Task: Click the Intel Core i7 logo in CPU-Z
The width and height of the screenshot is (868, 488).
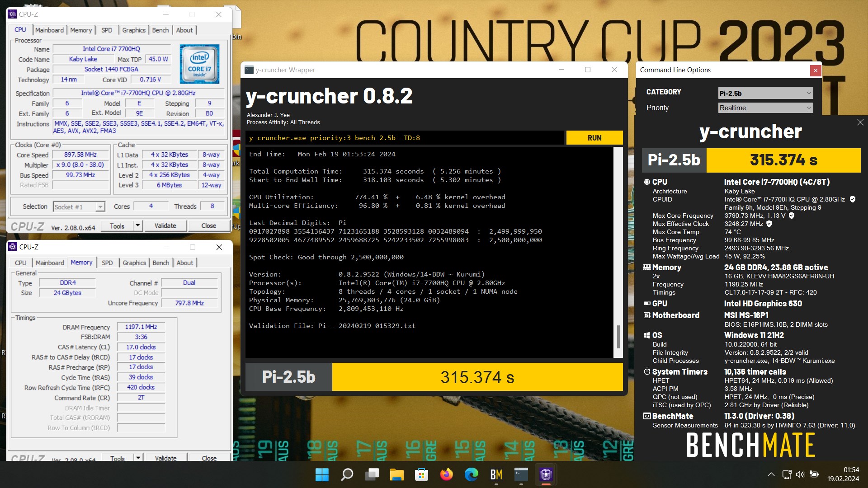Action: 199,64
